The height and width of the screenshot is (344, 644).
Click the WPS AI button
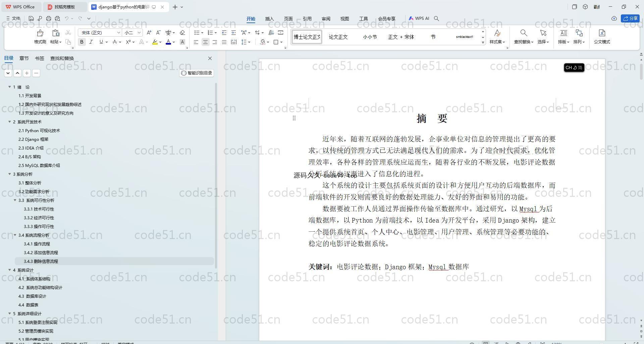(419, 18)
